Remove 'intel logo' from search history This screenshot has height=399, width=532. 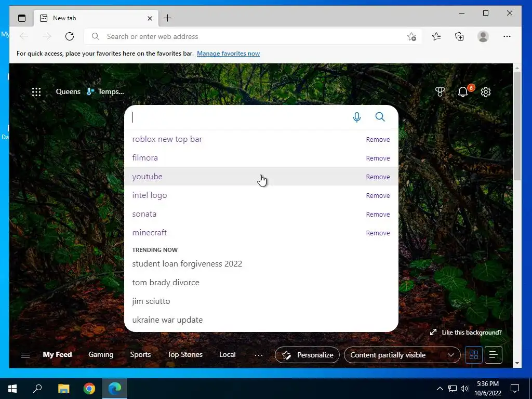pyautogui.click(x=378, y=195)
